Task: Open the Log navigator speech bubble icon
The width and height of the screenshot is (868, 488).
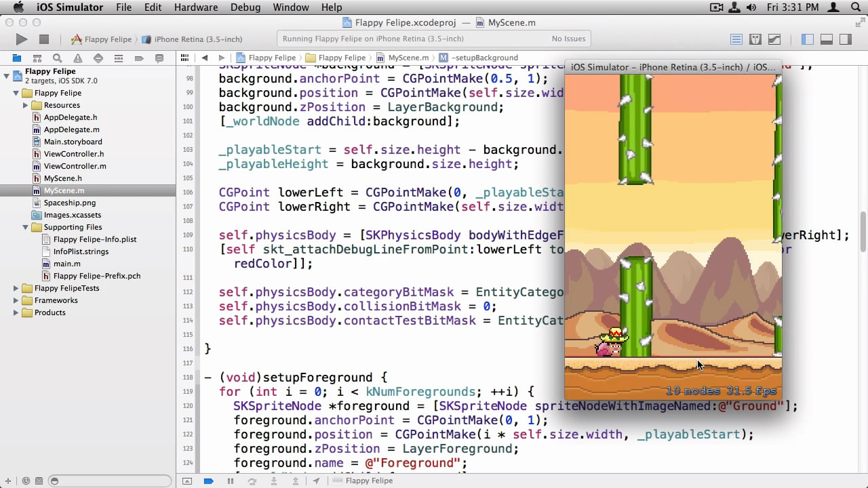Action: tap(159, 58)
